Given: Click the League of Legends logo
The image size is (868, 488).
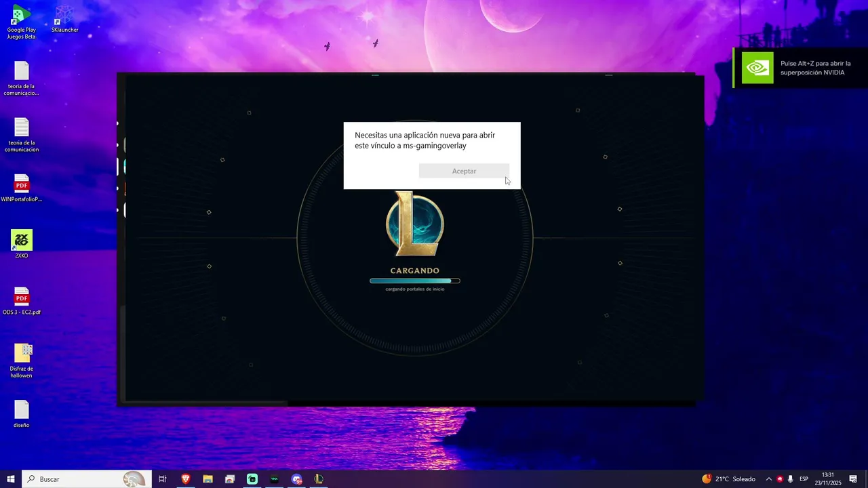Looking at the screenshot, I should pos(415,224).
